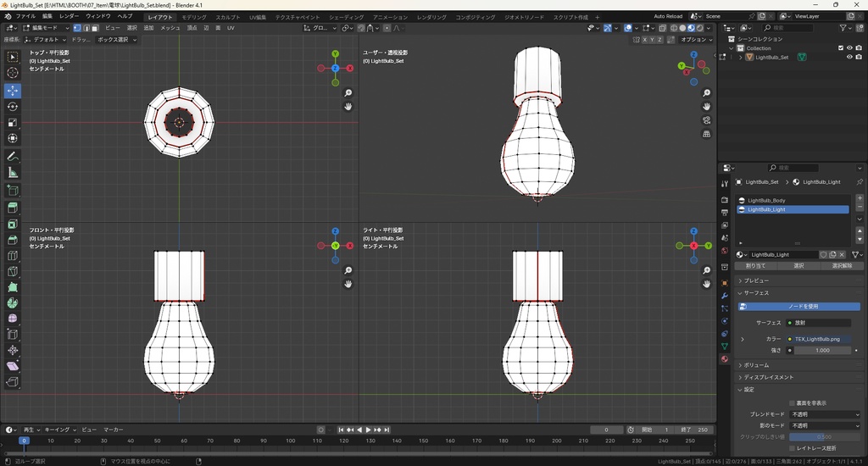This screenshot has width=868, height=466.
Task: Select the Scale tool
Action: (x=12, y=122)
